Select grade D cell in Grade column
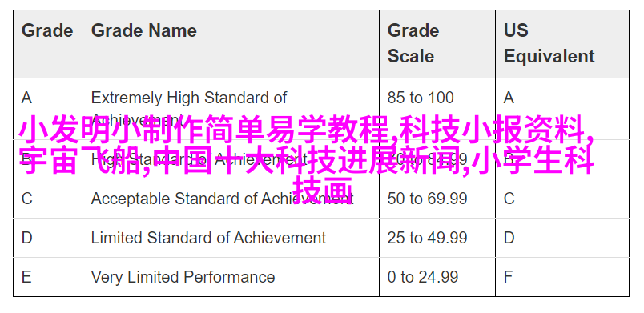The image size is (644, 313). coord(48,238)
